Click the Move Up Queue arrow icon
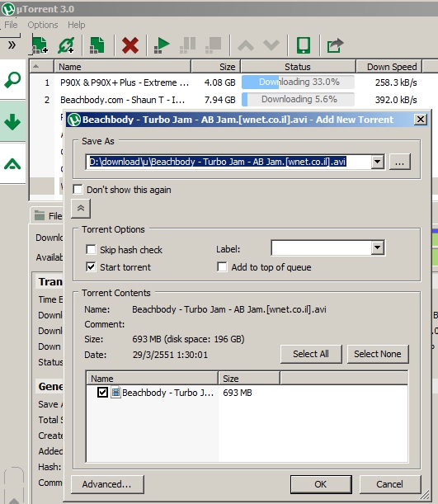 point(246,45)
